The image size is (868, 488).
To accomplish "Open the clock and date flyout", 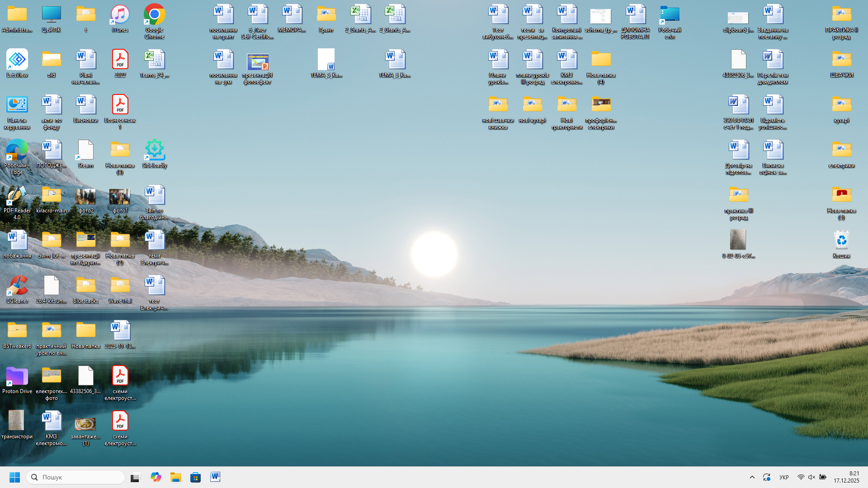I will pos(846,477).
